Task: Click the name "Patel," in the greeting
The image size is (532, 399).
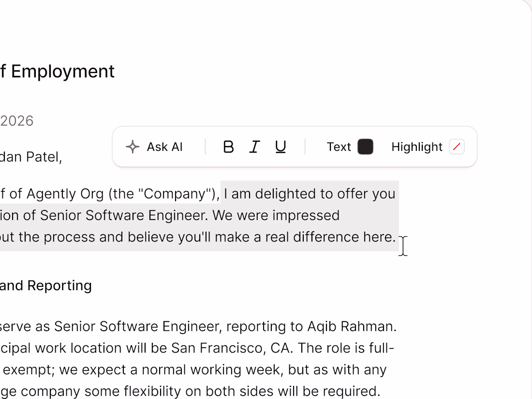Action: 44,157
